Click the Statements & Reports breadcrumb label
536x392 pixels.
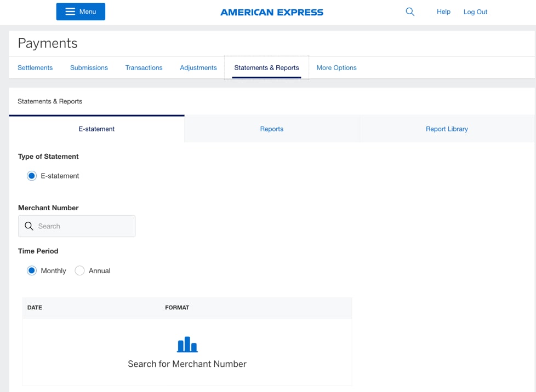pyautogui.click(x=49, y=101)
